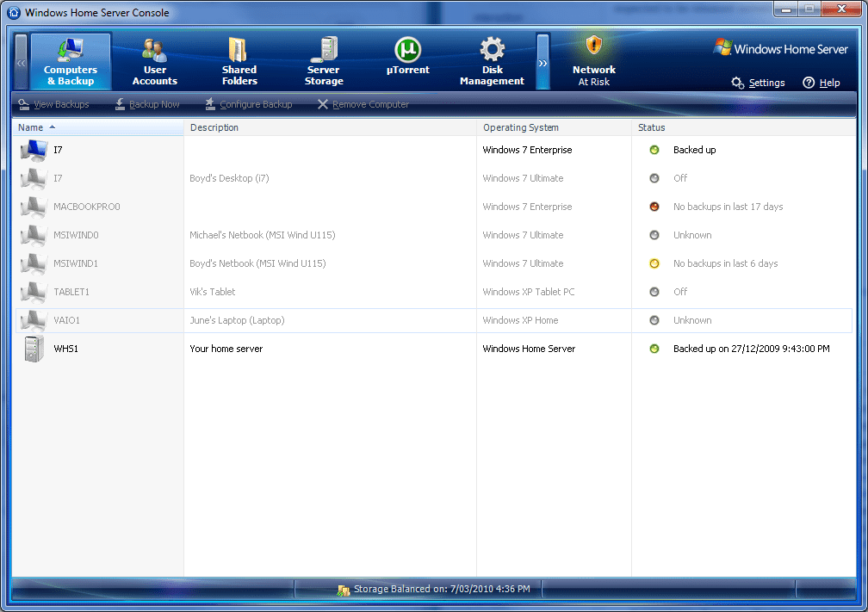Click the Network At Risk shield icon

[594, 46]
